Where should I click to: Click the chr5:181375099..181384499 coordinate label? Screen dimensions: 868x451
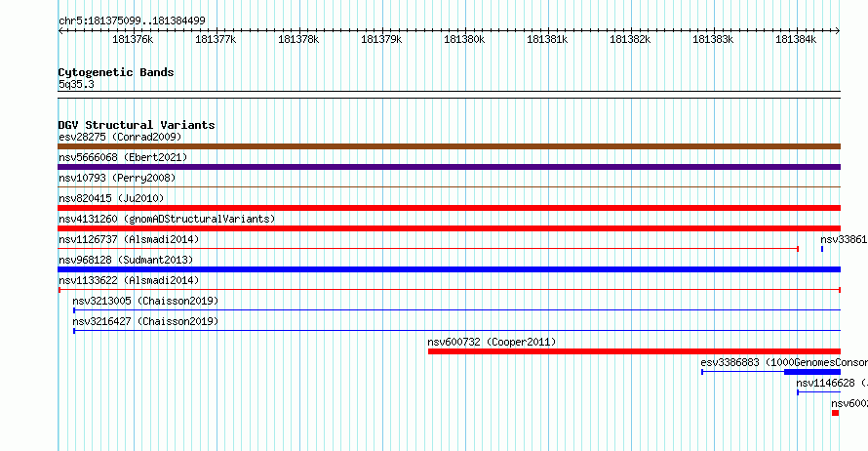click(132, 20)
